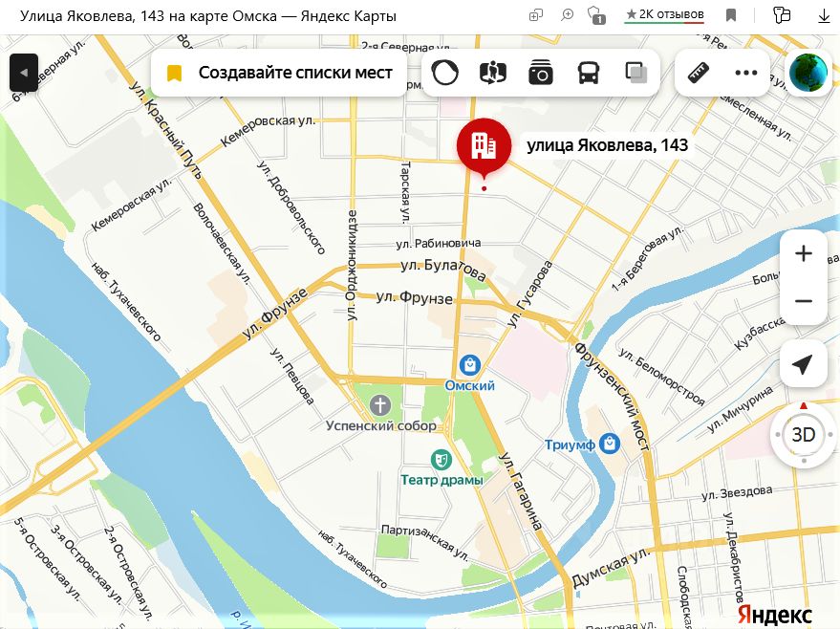
Task: Click the ул. Гусарова street label
Action: [x=529, y=294]
